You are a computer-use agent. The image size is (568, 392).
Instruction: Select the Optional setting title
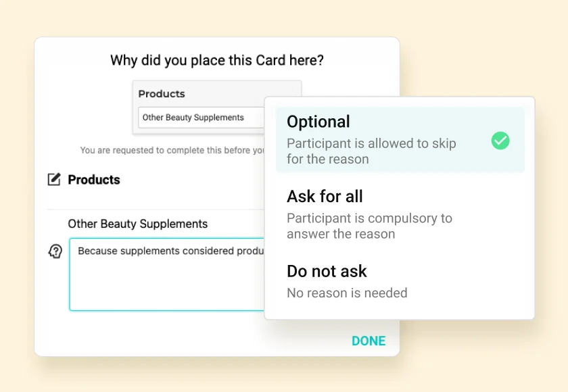(318, 122)
